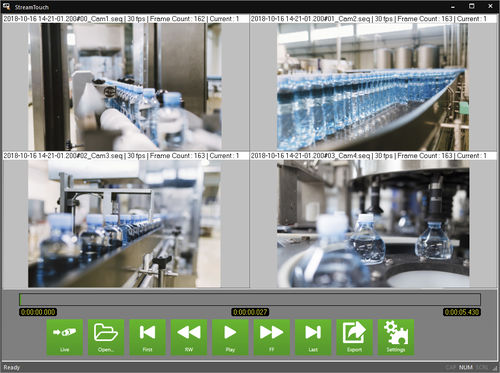Viewport: 500px width, 373px height.
Task: Click the green timeline position marker
Action: [x=20, y=299]
